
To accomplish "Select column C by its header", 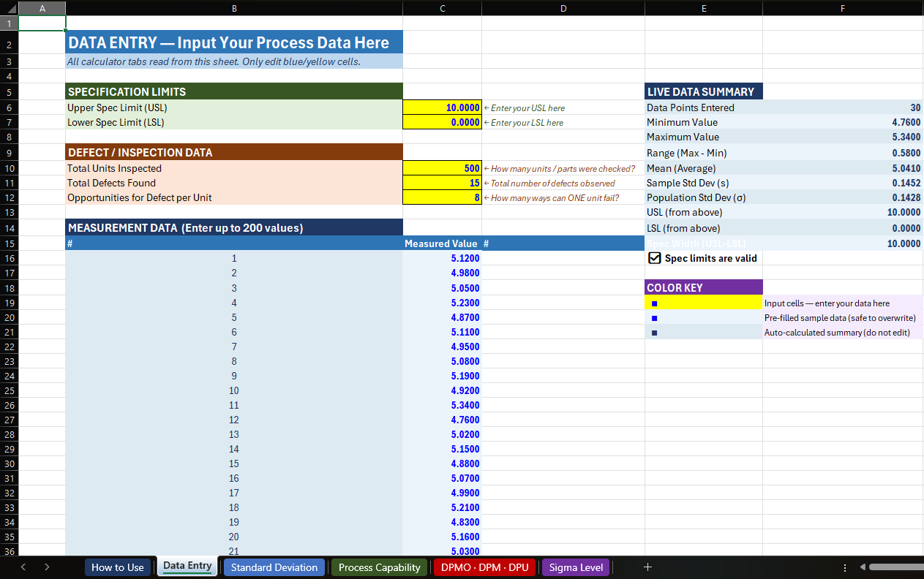I will [x=442, y=8].
